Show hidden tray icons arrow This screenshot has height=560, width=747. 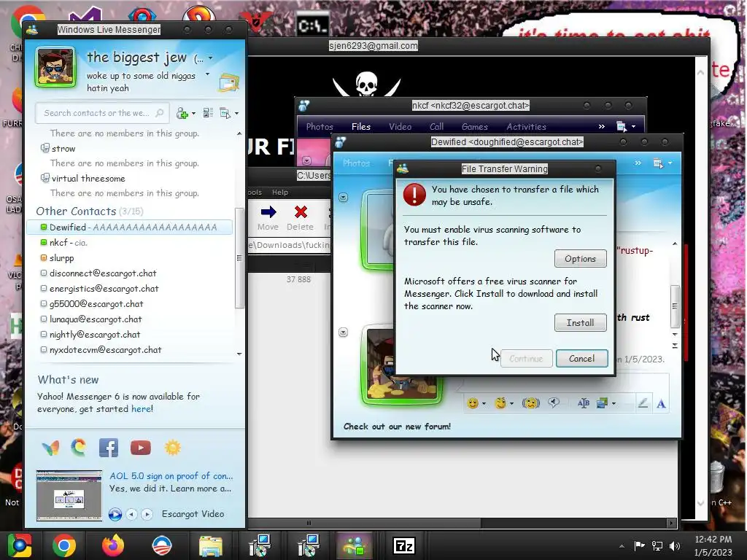point(622,546)
